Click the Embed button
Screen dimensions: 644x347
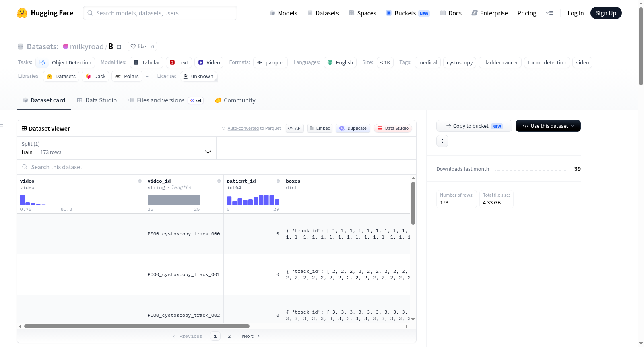pos(320,128)
